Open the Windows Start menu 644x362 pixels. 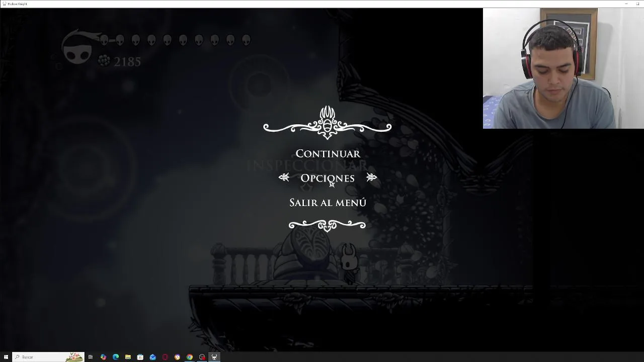[x=6, y=357]
